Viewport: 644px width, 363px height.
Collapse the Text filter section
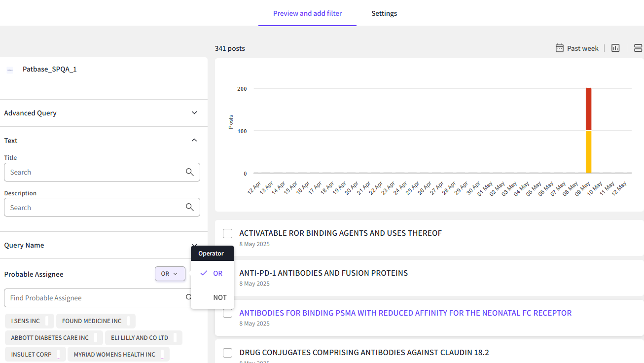click(194, 141)
